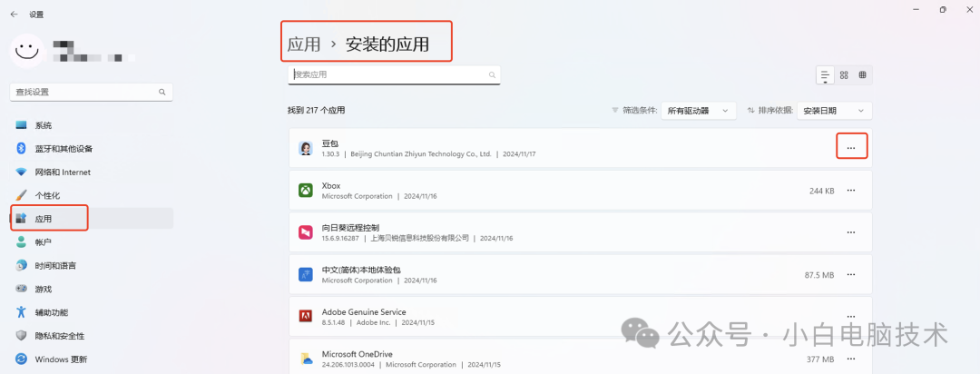Image resolution: width=980 pixels, height=374 pixels.
Task: Open more options for Microsoft OneDrive
Action: (850, 359)
